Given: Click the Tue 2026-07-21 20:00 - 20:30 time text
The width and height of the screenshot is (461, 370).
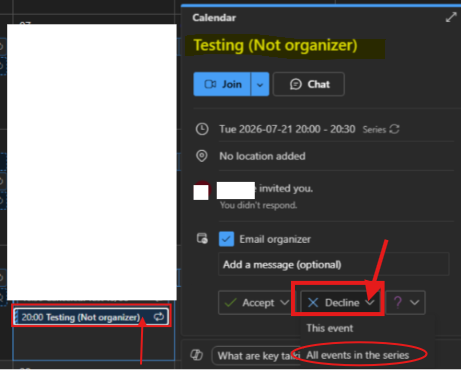Looking at the screenshot, I should click(287, 129).
